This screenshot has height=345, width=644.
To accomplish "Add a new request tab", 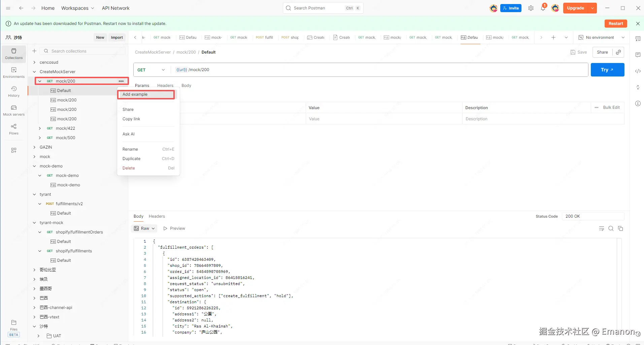I will [553, 37].
